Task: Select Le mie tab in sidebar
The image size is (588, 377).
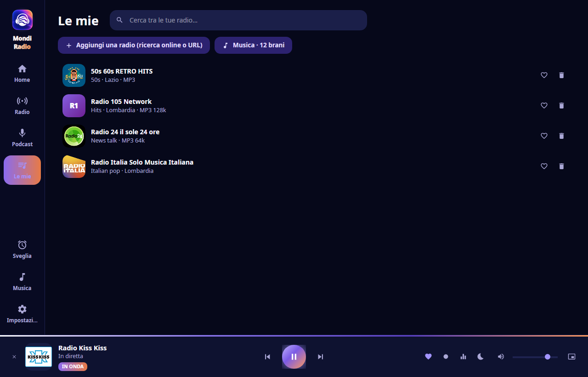Action: [22, 170]
